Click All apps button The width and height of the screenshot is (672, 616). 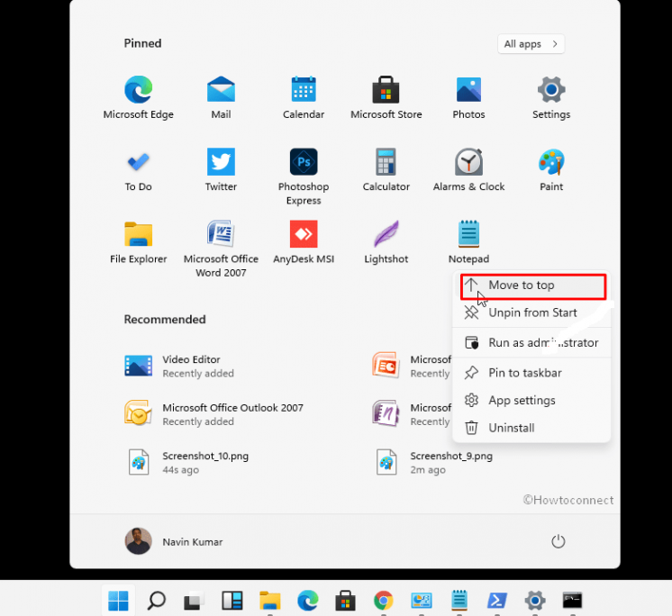(x=531, y=44)
